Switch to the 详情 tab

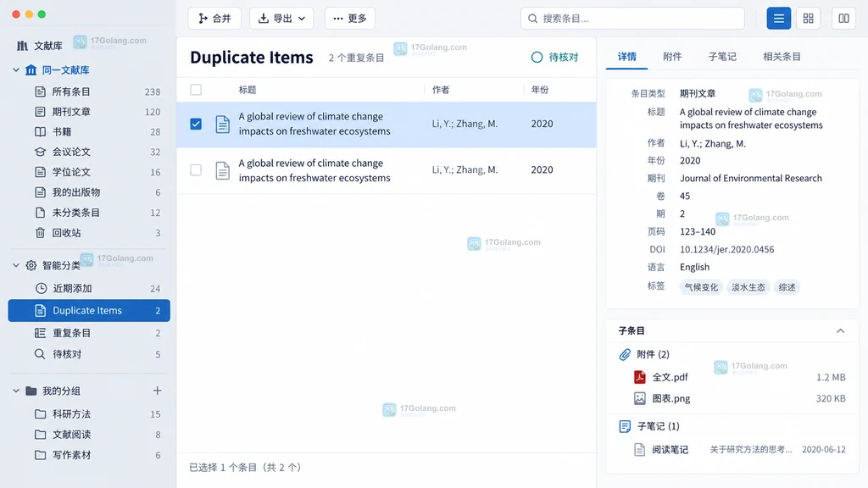click(627, 57)
